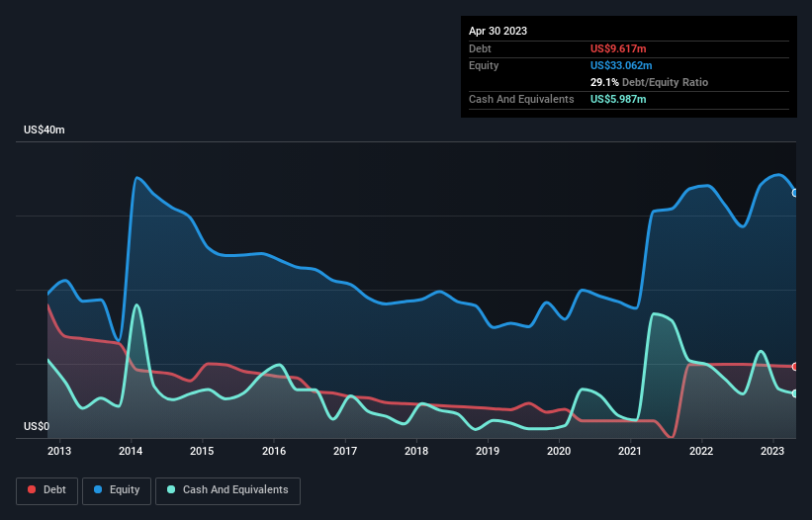Click the US$5.987m cash value
This screenshot has width=812, height=520.
click(x=618, y=99)
